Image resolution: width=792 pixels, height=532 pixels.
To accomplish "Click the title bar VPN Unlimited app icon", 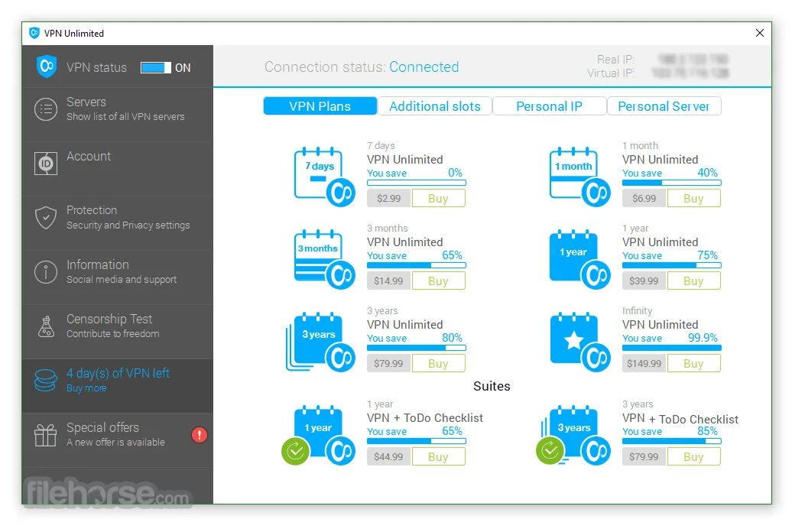I will click(x=34, y=33).
